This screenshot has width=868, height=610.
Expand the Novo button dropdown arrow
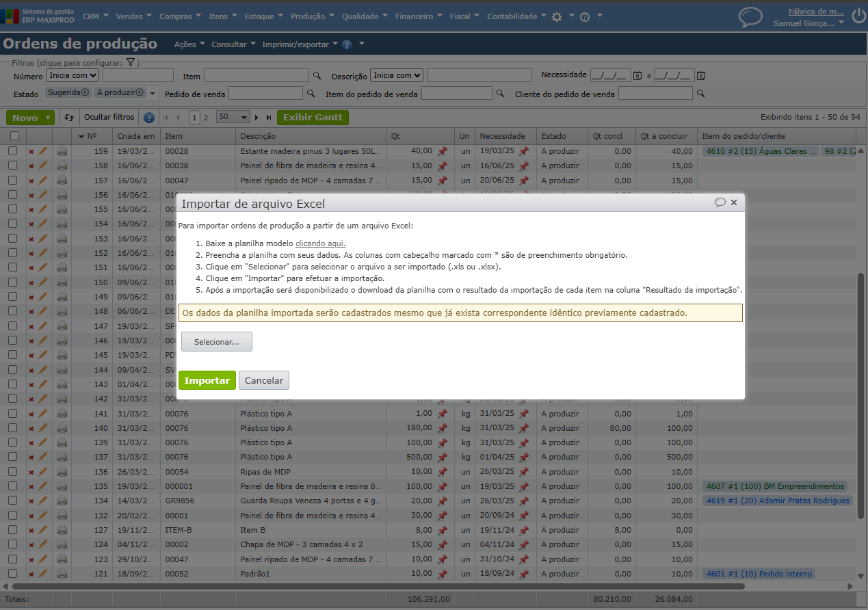pos(48,118)
